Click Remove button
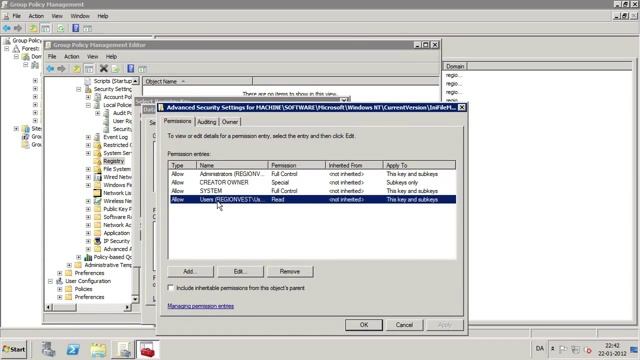 coord(290,271)
